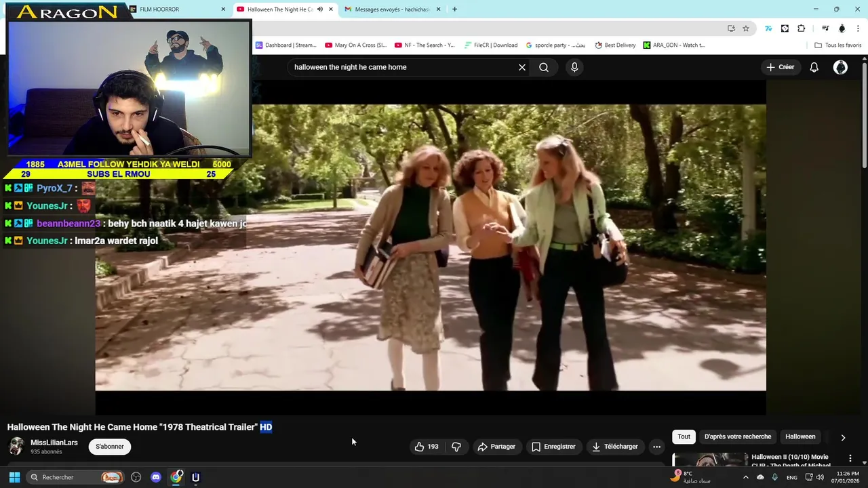Viewport: 868px width, 488px height.
Task: Click install app icon in address bar
Action: point(731,28)
